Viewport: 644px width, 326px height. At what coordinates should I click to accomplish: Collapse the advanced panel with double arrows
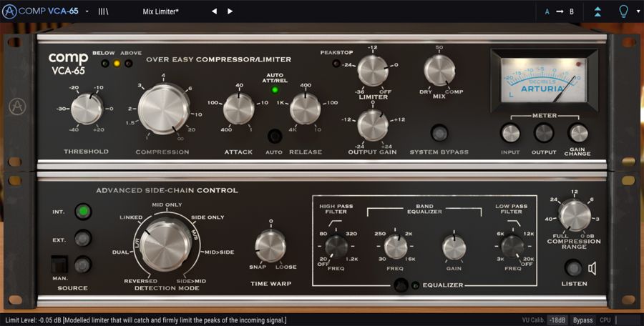tap(597, 11)
